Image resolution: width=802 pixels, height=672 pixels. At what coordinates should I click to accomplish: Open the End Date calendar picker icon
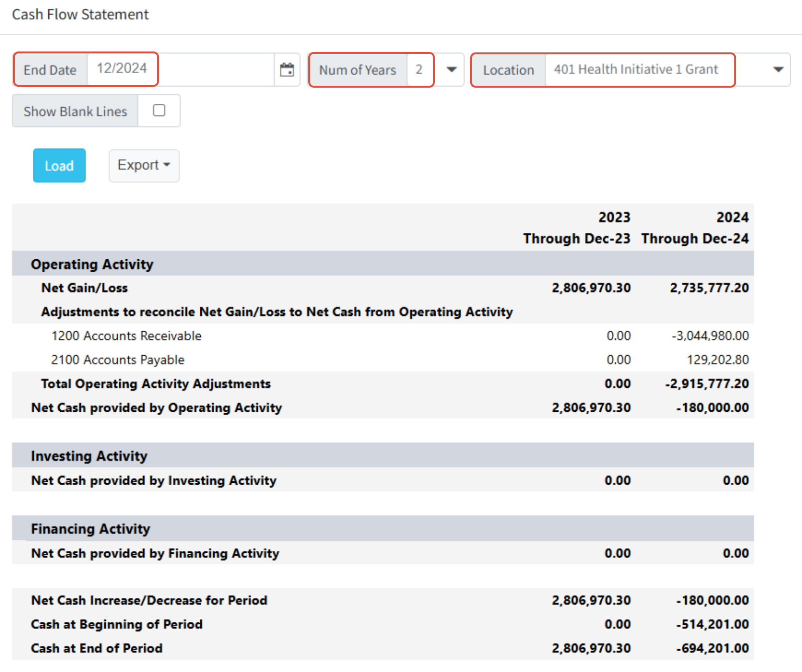coord(287,70)
